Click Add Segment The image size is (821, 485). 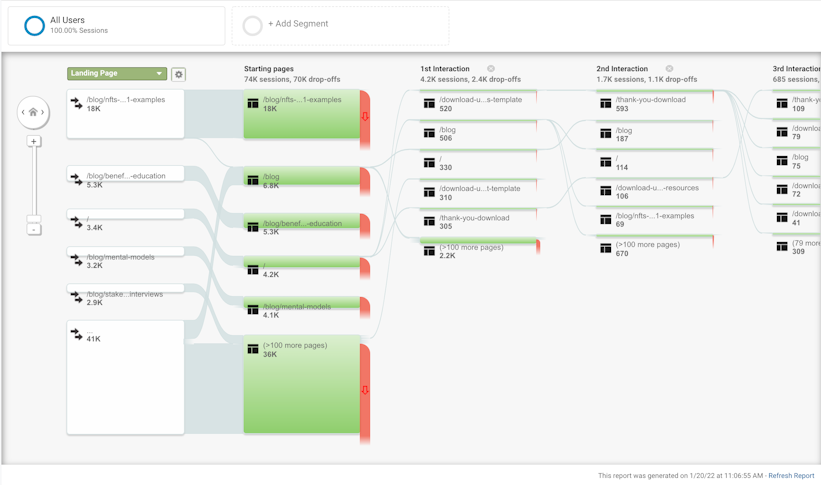click(x=297, y=24)
